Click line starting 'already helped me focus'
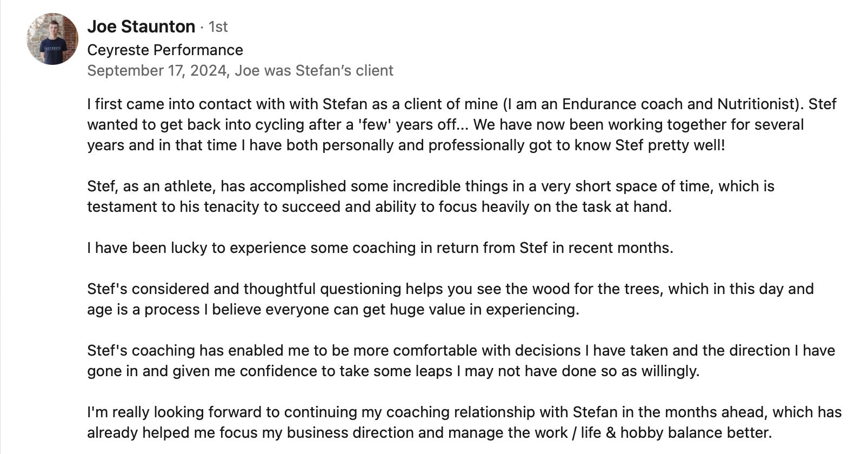 [429, 433]
